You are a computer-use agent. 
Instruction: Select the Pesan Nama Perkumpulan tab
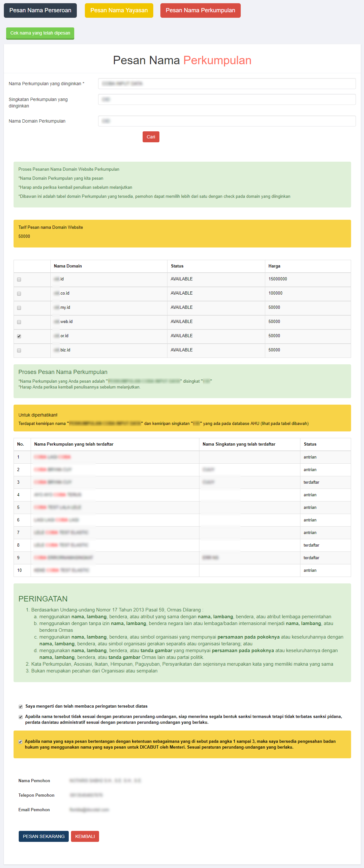coord(200,10)
